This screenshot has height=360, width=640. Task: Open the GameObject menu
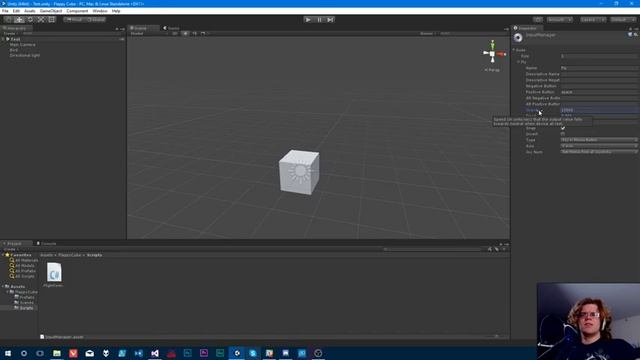click(x=51, y=11)
